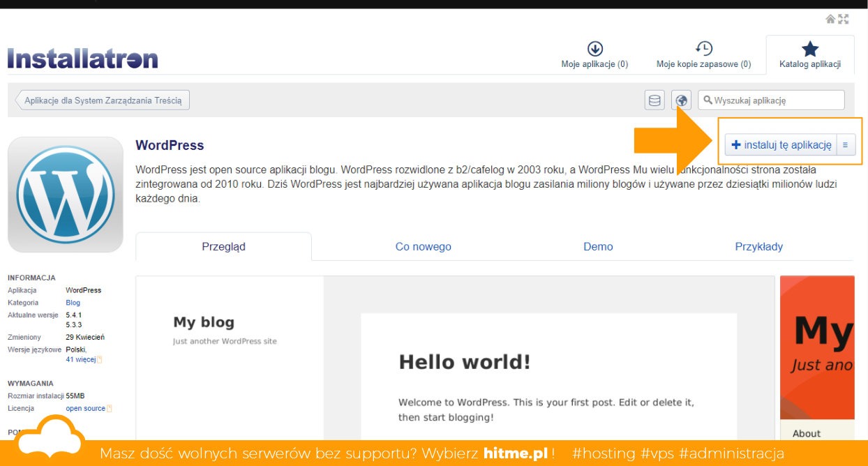This screenshot has width=868, height=466.
Task: Click the WordPress logo thumbnail
Action: pos(65,194)
